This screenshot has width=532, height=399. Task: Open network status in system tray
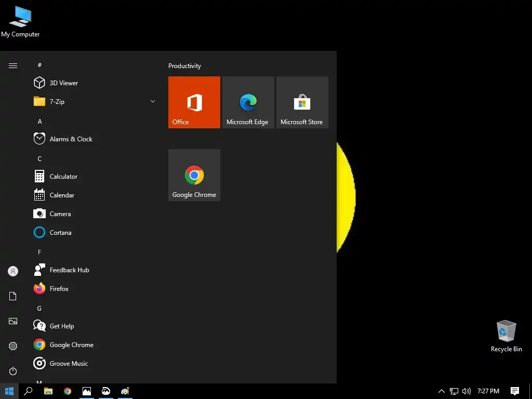(x=454, y=391)
